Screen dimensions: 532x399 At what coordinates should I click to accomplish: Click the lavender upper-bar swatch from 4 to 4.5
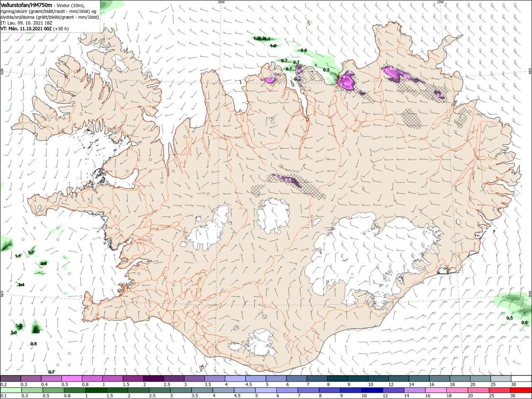235,379
